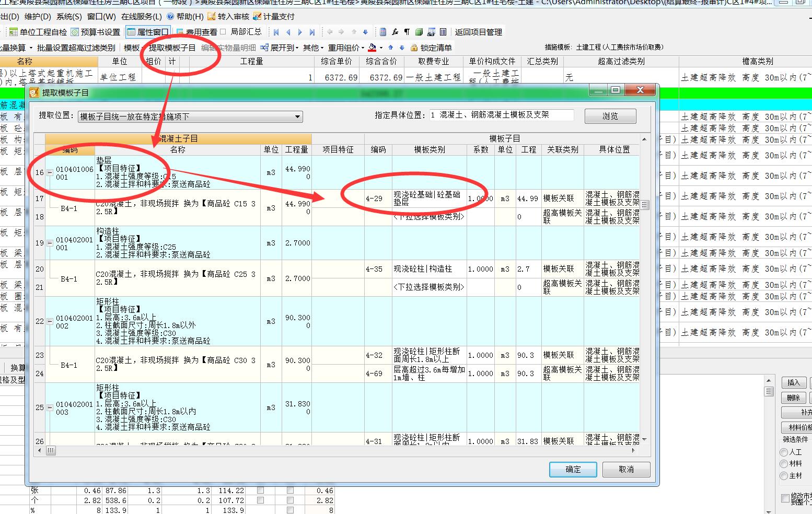
Task: Click the paragraph mark icon
Action: pos(407,32)
